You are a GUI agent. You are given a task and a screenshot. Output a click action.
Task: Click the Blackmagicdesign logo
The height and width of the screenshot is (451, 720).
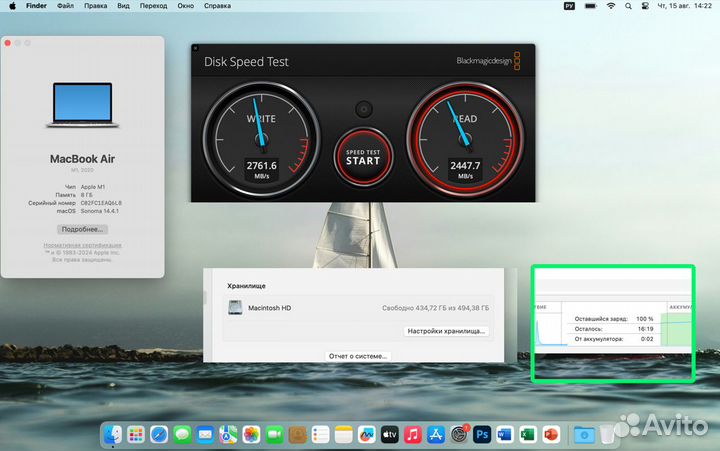[x=488, y=61]
